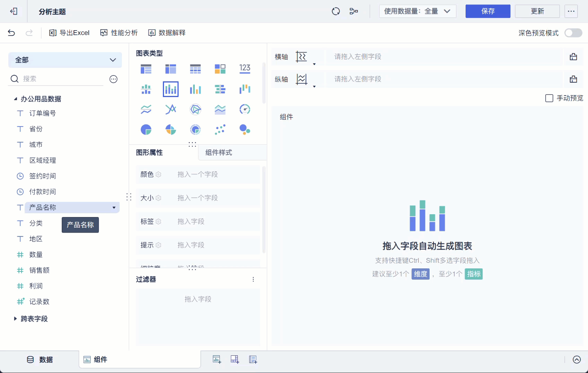The height and width of the screenshot is (373, 588).
Task: Click 导出Excel in the toolbar
Action: 69,33
